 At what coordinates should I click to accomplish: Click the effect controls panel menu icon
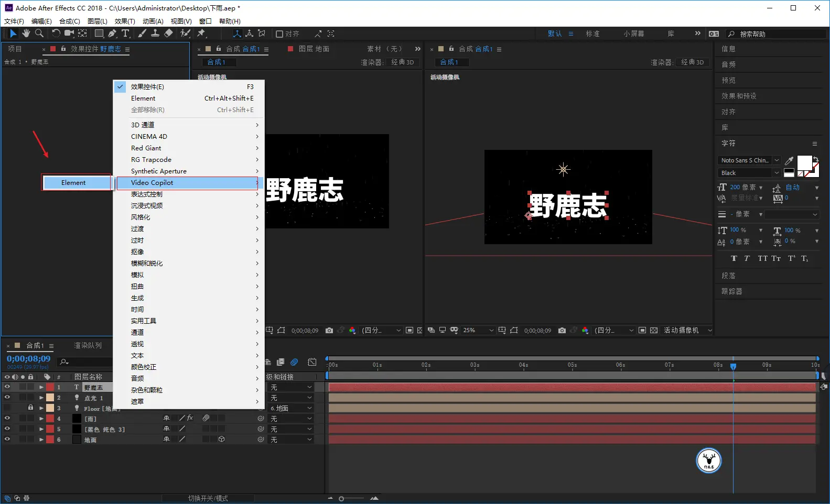(x=127, y=49)
